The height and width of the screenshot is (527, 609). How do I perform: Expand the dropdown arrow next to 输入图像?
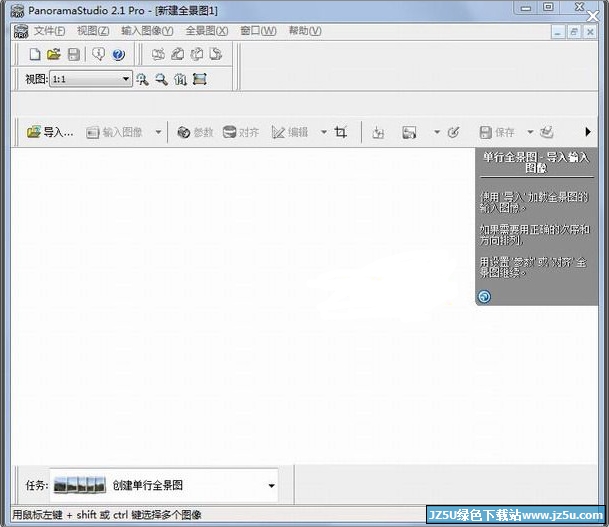(158, 132)
